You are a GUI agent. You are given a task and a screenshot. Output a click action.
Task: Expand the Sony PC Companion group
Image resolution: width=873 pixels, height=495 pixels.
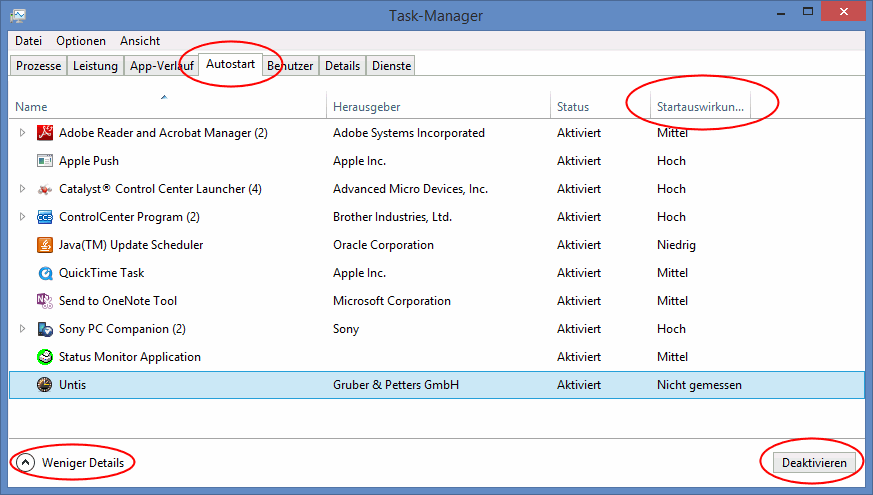(x=22, y=329)
